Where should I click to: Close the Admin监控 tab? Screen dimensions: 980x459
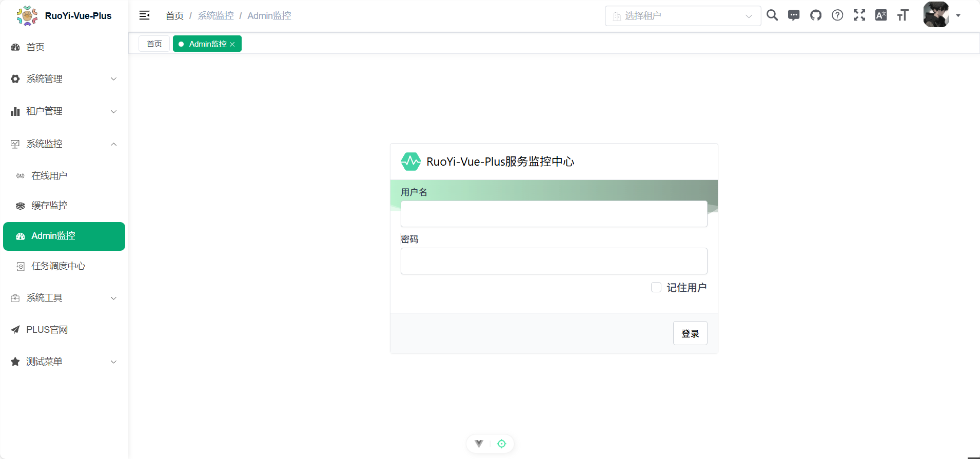pyautogui.click(x=232, y=45)
